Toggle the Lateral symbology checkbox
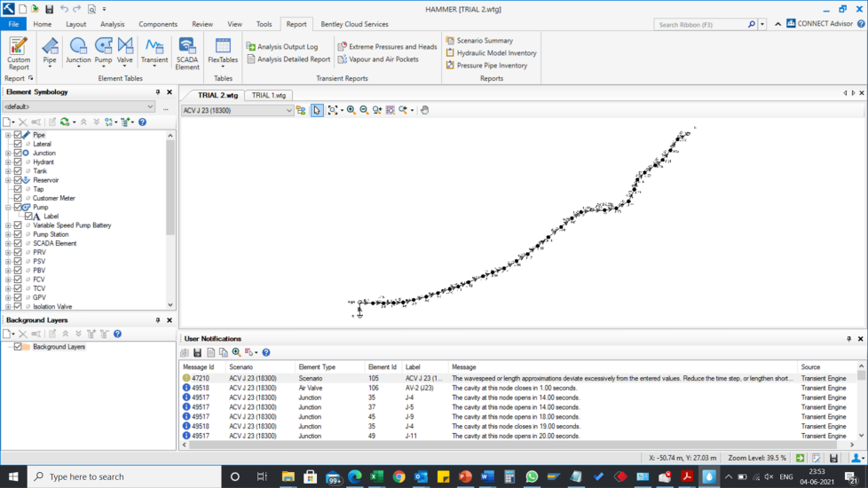The image size is (868, 488). (18, 144)
